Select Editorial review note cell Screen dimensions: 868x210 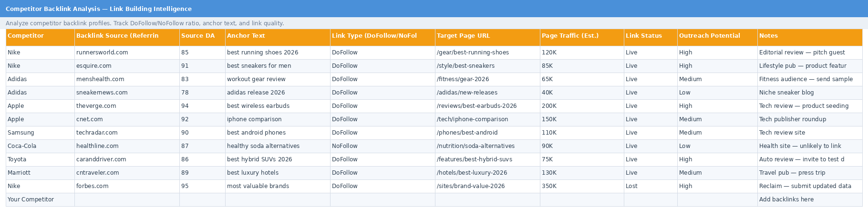[x=810, y=53]
